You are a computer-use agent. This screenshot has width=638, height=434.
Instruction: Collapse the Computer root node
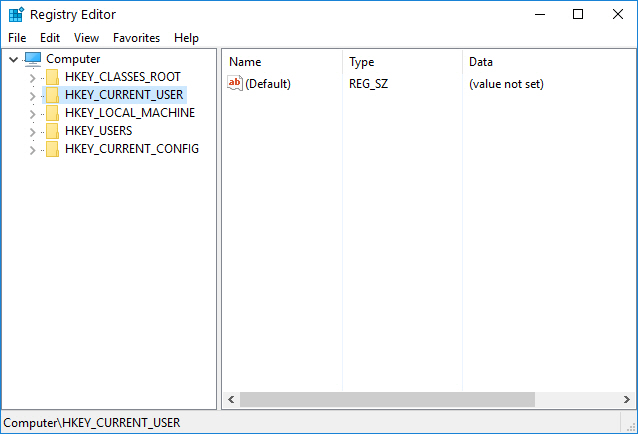pos(13,59)
